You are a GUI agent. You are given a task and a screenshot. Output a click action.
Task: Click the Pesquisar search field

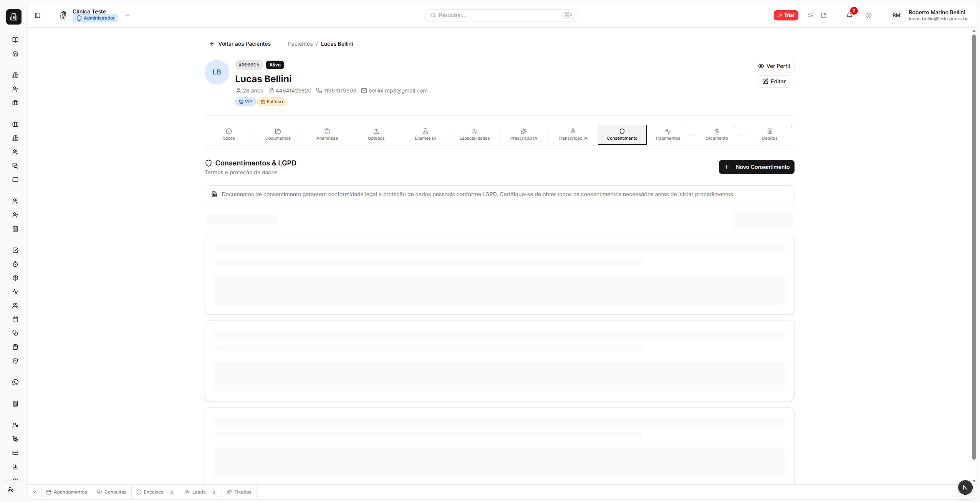(x=499, y=15)
